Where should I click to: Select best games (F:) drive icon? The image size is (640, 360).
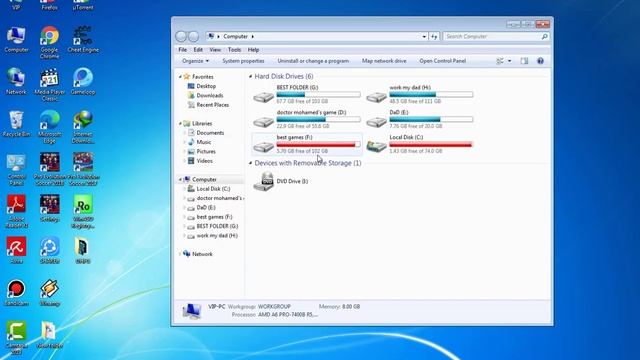pos(264,147)
